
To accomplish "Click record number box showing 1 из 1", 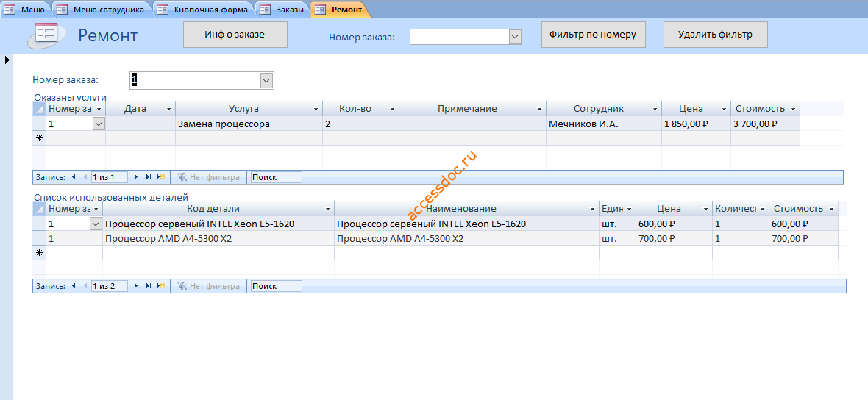I will point(110,177).
